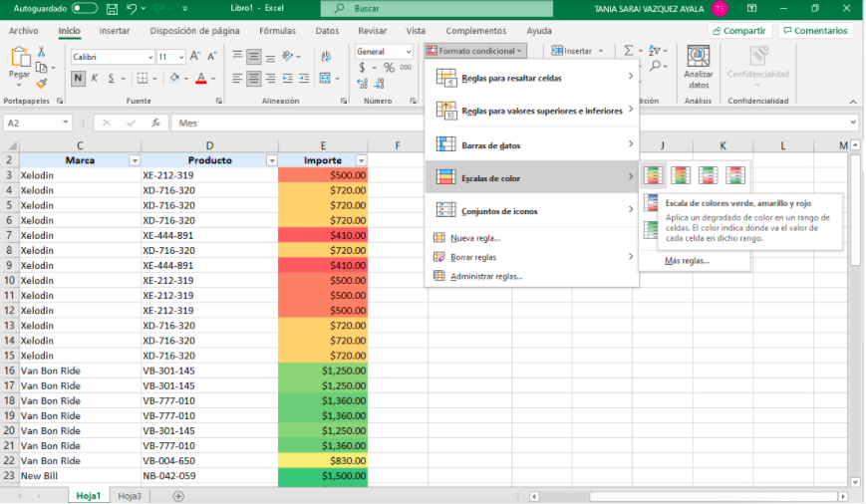Open the borders dropdown arrow

coord(154,79)
